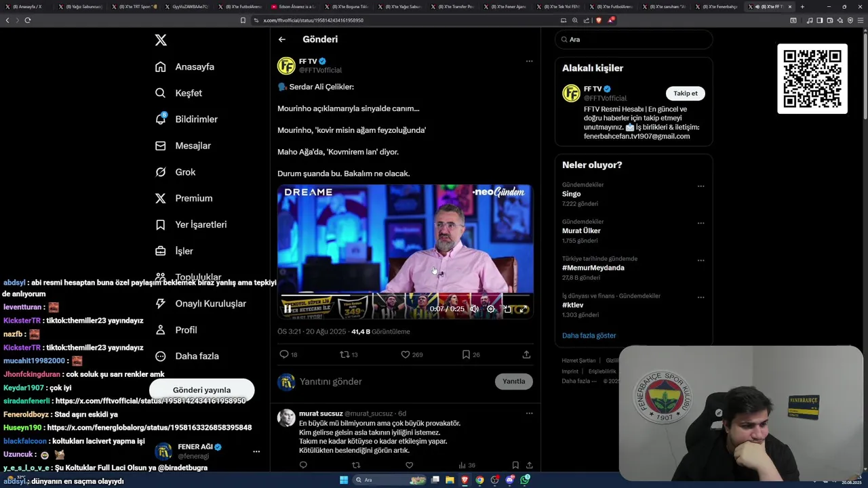Open the browser main menu
Screen dimensions: 868x488
pos(861,20)
